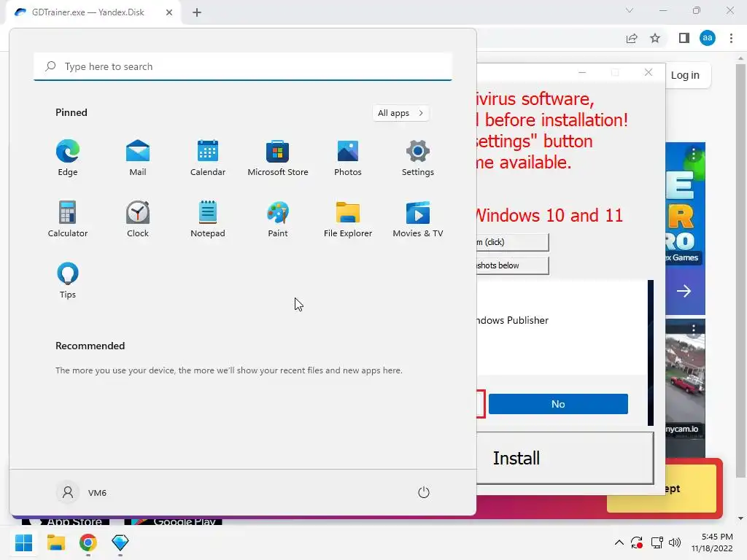Close the GDTrainer.exe browser tab
The width and height of the screenshot is (747, 560).
169,12
